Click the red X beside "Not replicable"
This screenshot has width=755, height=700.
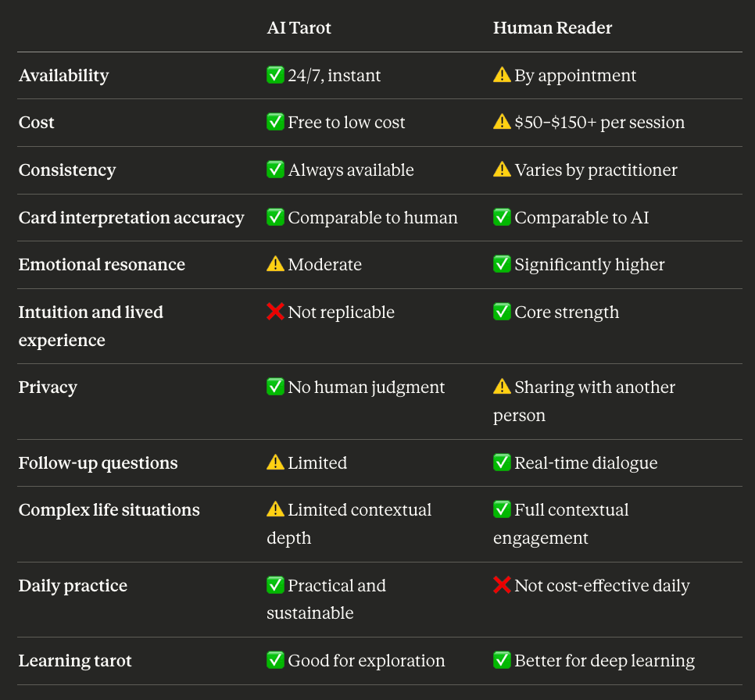275,312
